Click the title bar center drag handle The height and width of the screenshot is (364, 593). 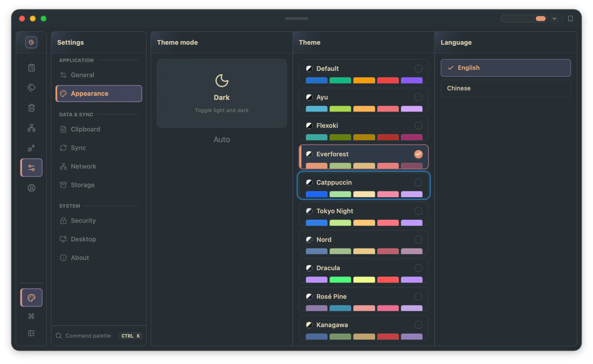point(296,19)
